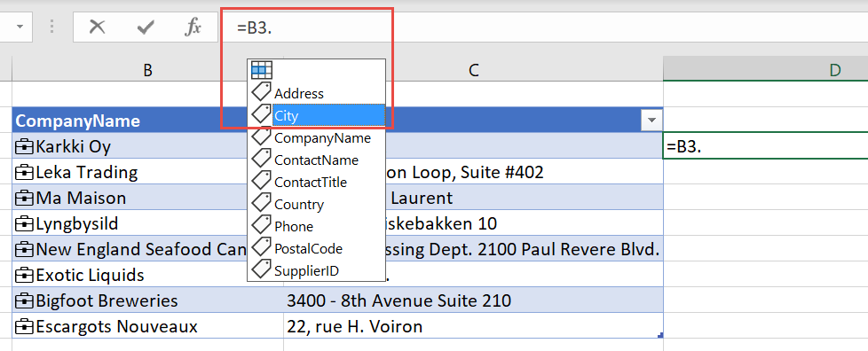Click the New England Seafood data type icon
868x351 pixels.
(24, 249)
